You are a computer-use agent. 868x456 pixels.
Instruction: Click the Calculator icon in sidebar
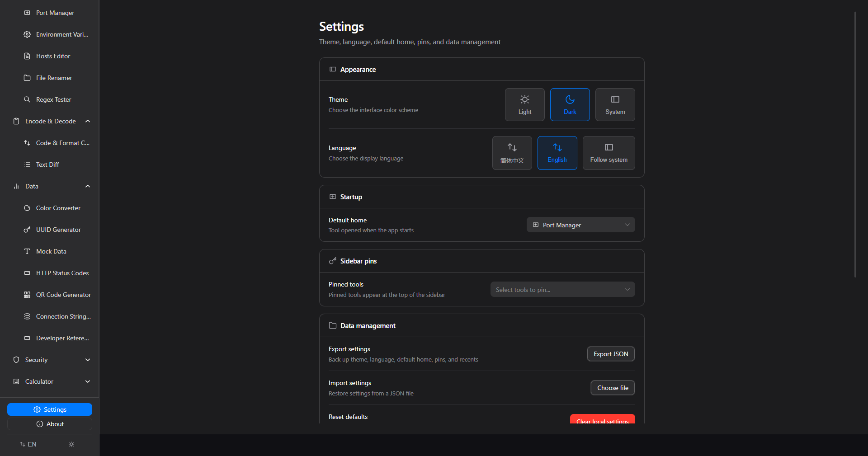(16, 381)
